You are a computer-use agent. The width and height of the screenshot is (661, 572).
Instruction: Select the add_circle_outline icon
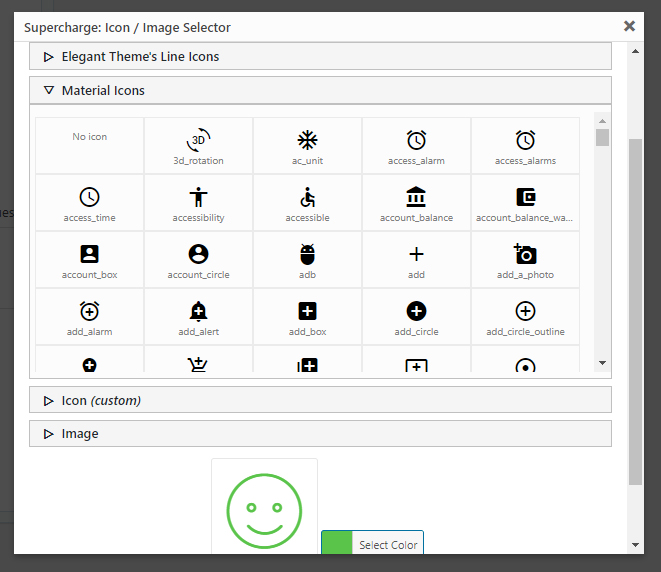tap(525, 316)
